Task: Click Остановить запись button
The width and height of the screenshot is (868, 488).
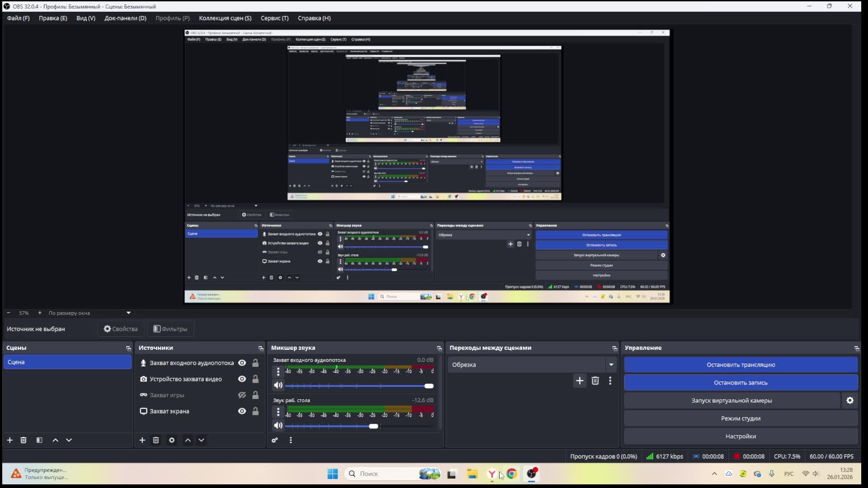Action: (741, 383)
